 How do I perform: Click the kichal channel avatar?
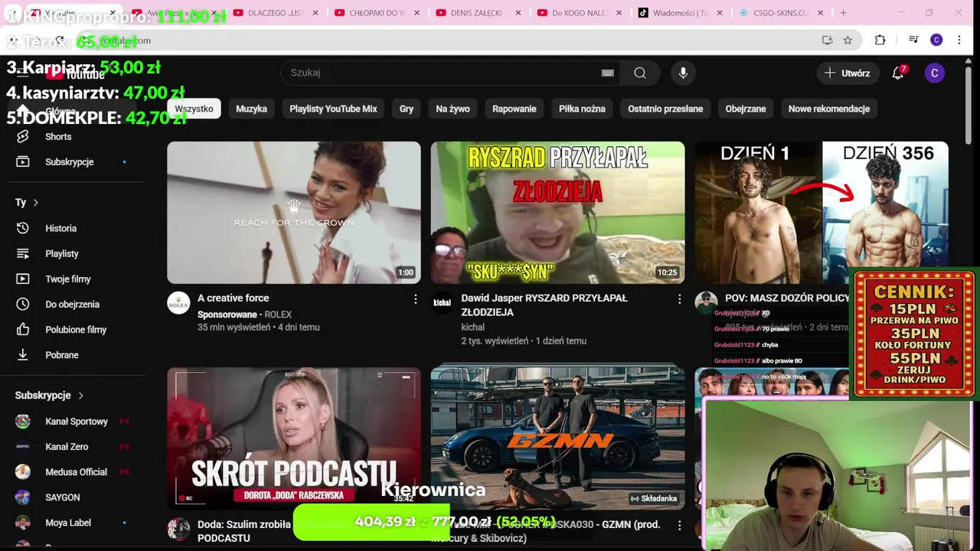pos(442,303)
